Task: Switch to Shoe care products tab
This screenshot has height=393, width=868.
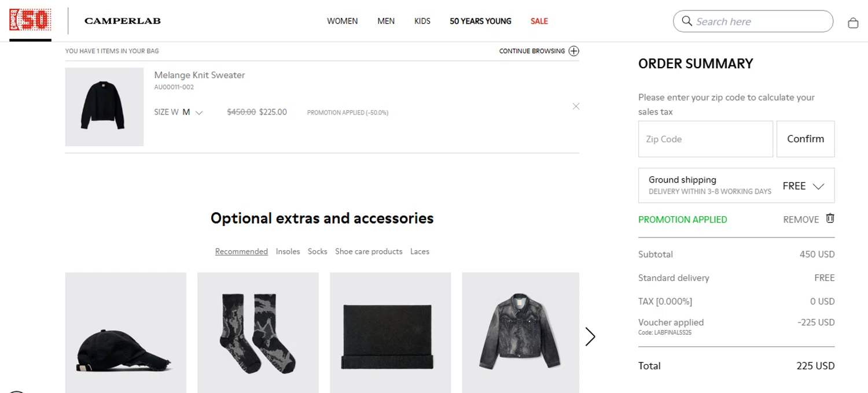Action: 369,251
